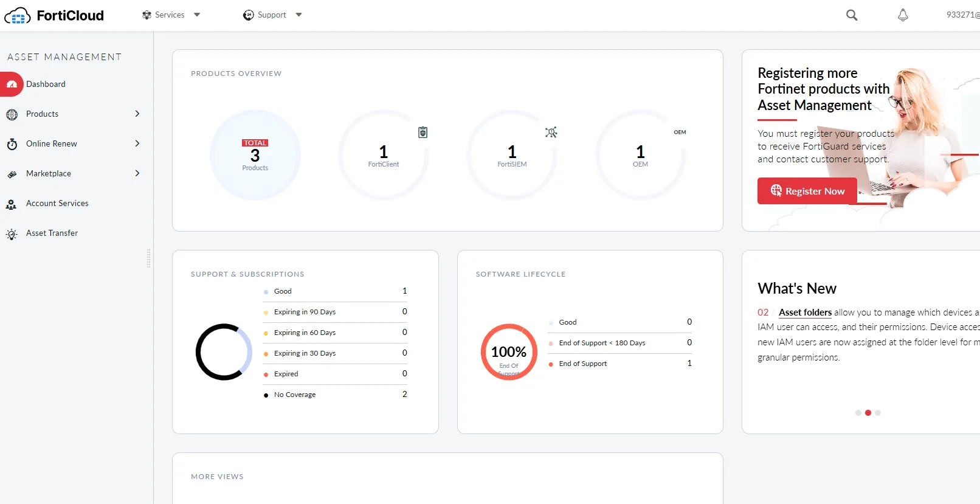Click the Dashboard sidebar icon
Screen dimensions: 980x504
[12, 85]
